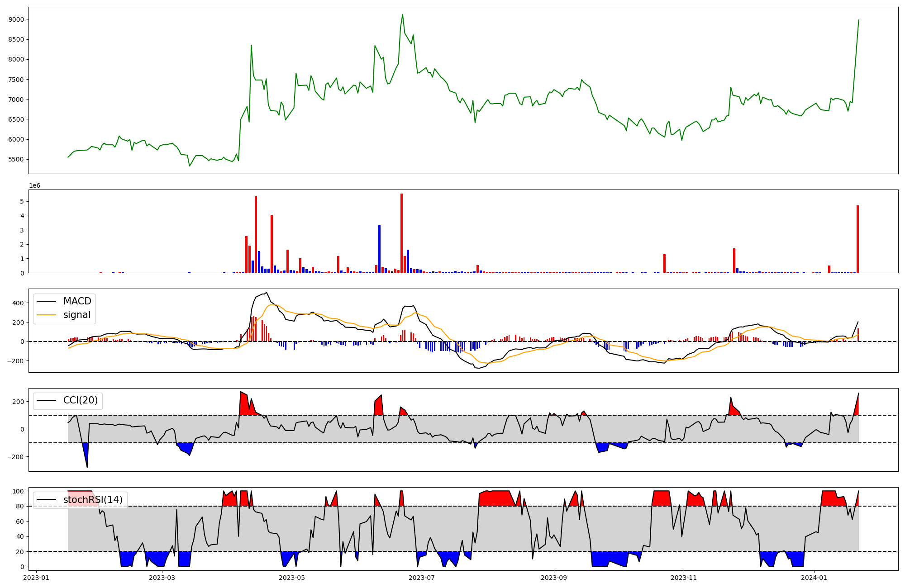Select the CCI(20) legend entry
Viewport: 905px width, 588px height.
point(80,401)
